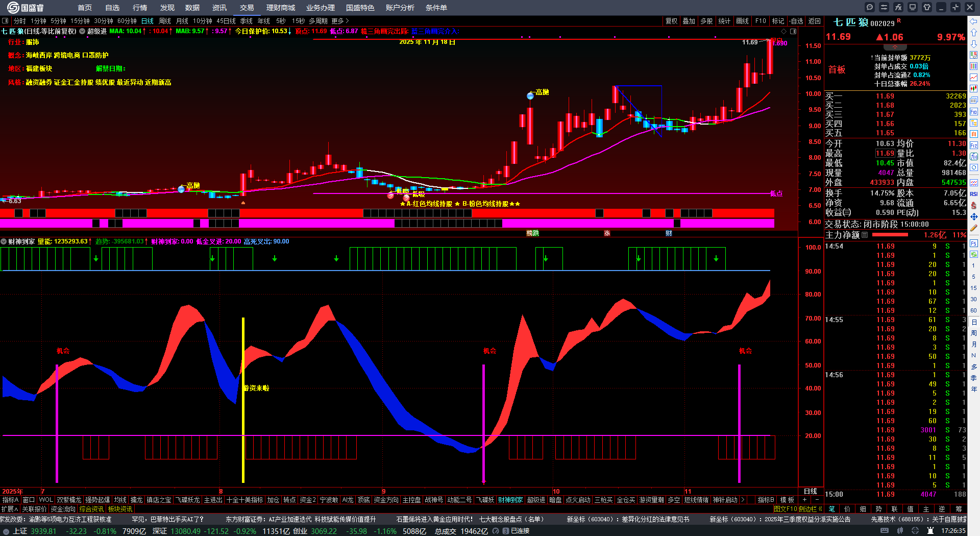
Task: Expand the 更多 periods dropdown
Action: click(340, 21)
